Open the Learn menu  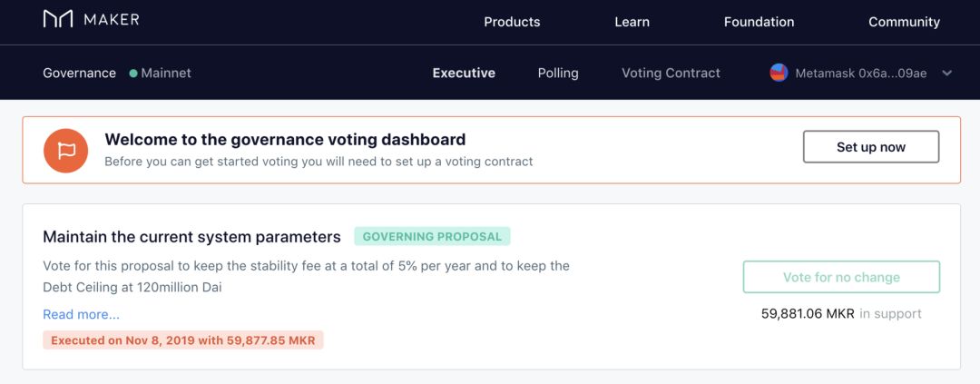click(632, 22)
